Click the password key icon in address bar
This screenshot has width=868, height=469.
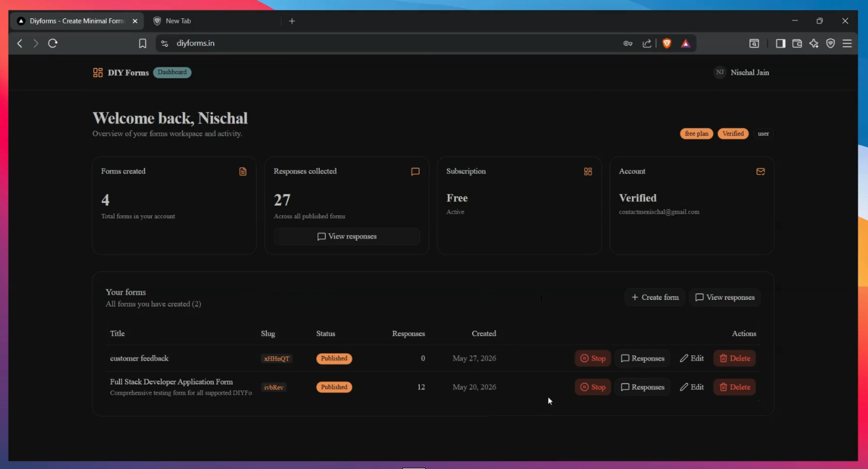click(628, 43)
